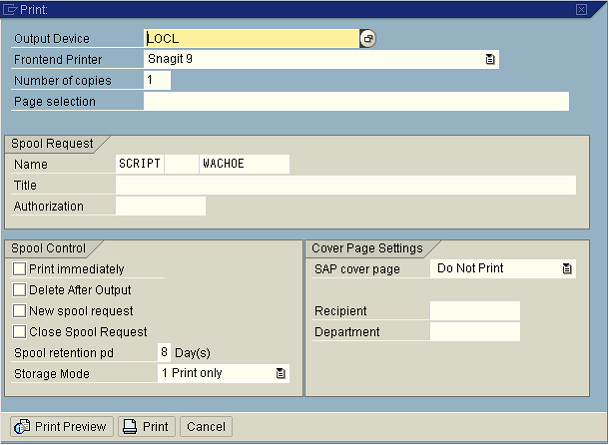Click the Page selection text field
This screenshot has height=445, width=609.
tap(355, 102)
